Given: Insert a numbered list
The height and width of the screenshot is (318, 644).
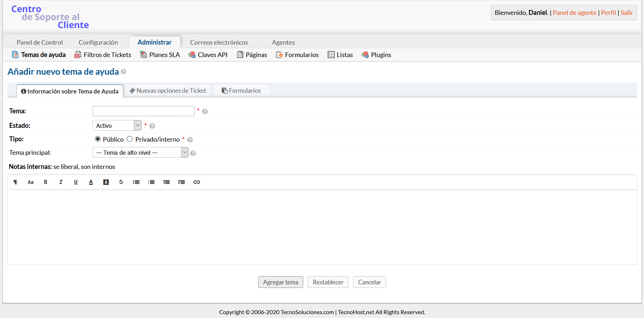Looking at the screenshot, I should coord(151,182).
